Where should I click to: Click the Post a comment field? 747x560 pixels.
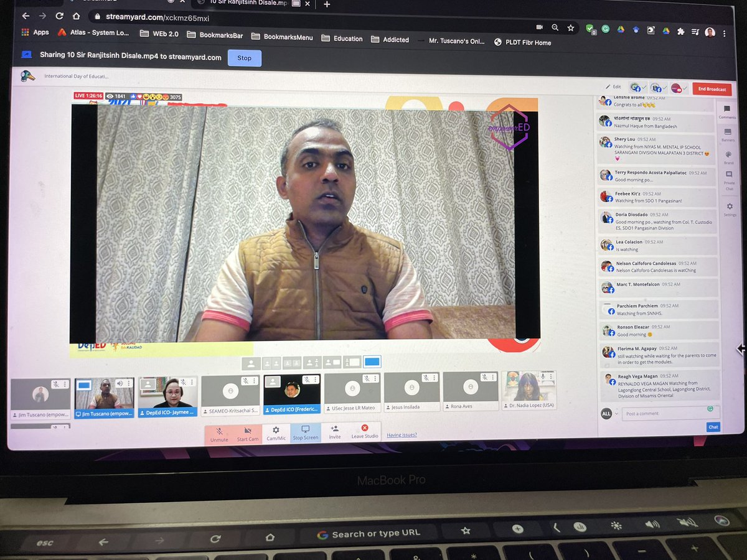pyautogui.click(x=670, y=413)
